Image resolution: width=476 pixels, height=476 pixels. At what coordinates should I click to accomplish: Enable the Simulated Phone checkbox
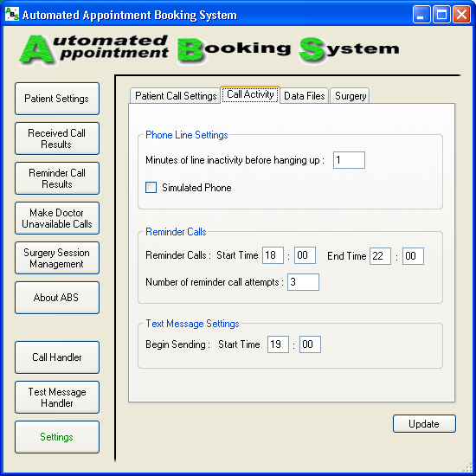pyautogui.click(x=151, y=187)
